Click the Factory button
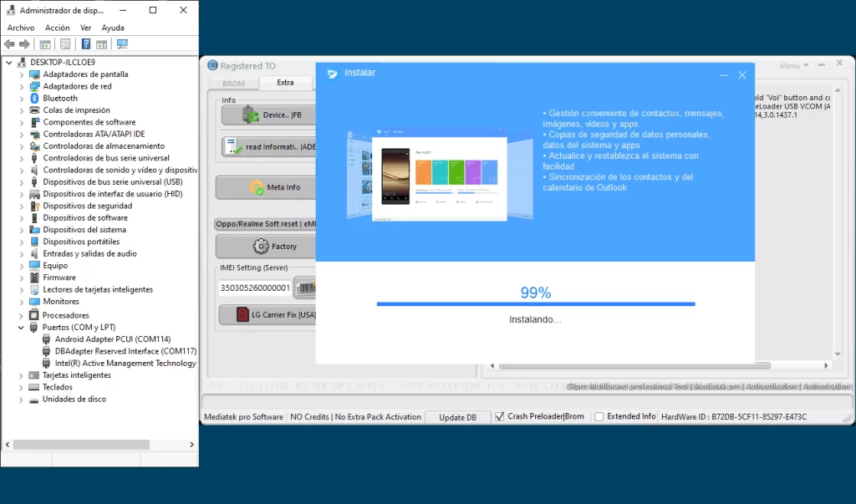 [x=266, y=247]
